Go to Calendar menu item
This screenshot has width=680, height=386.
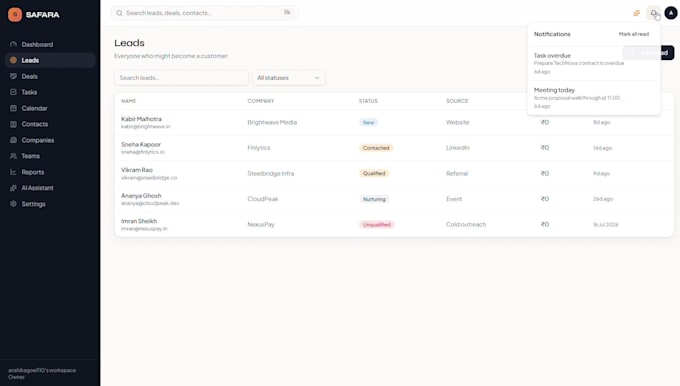(50, 108)
